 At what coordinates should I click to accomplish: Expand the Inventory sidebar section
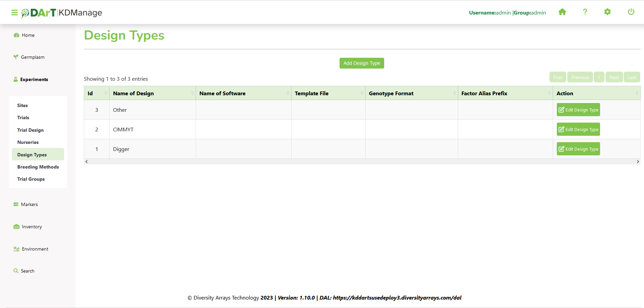tap(32, 227)
